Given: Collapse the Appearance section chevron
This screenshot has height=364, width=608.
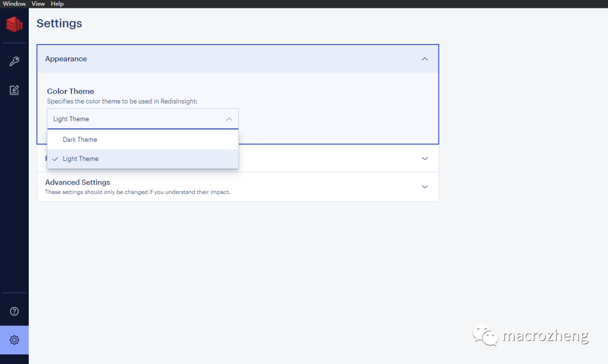Looking at the screenshot, I should pyautogui.click(x=424, y=59).
